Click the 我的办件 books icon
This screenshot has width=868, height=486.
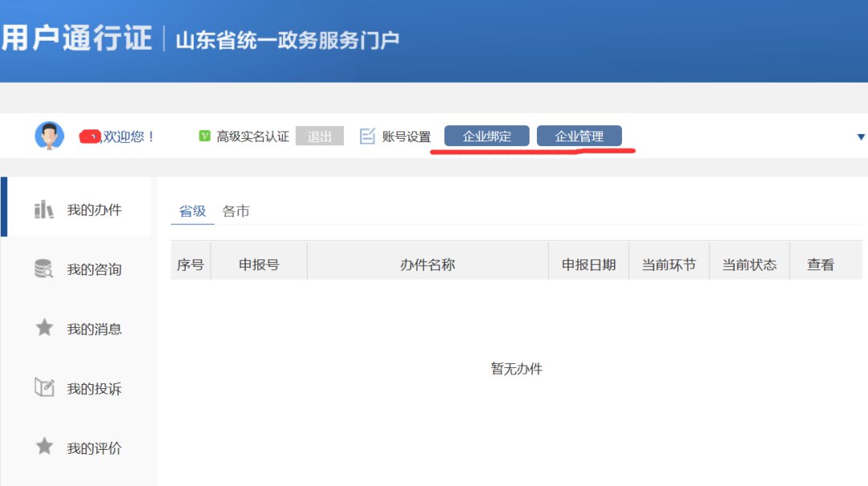(44, 210)
